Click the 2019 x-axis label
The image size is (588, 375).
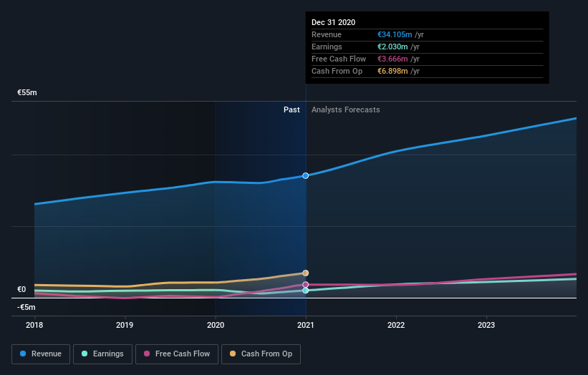click(x=125, y=325)
